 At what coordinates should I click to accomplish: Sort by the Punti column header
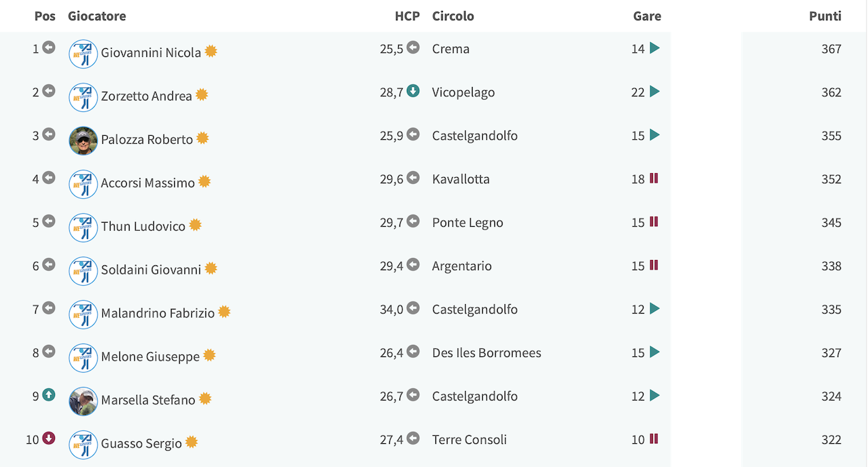click(825, 16)
